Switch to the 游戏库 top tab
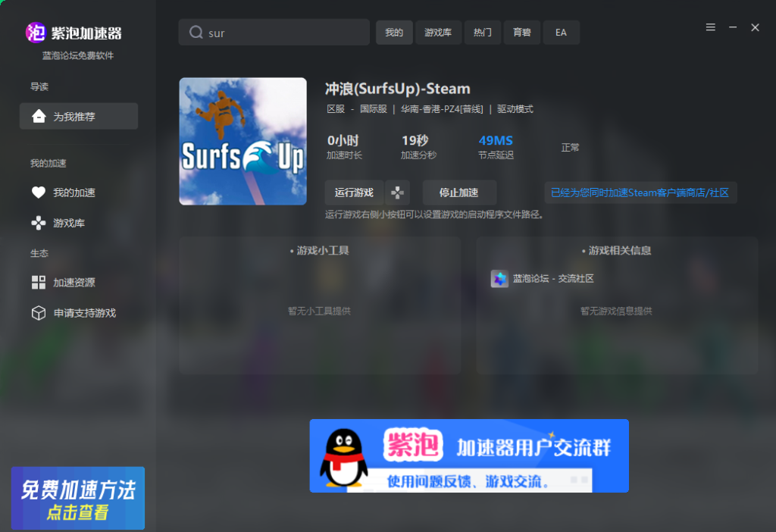Screen dimensions: 776x532 438,33
